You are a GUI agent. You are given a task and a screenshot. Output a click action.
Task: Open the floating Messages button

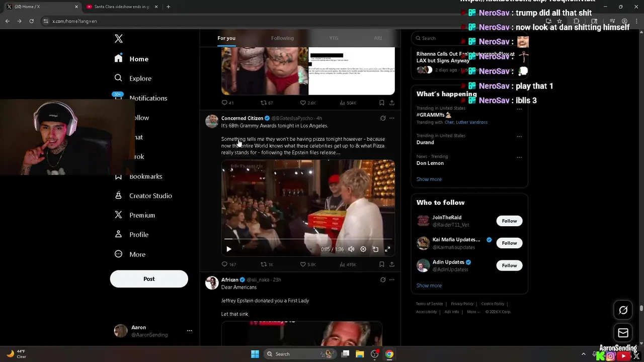tap(623, 333)
